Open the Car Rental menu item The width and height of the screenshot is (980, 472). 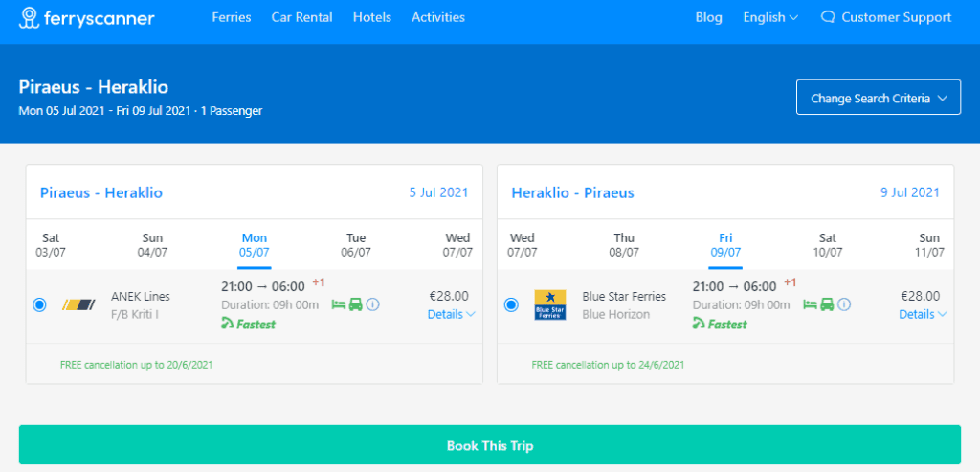click(x=301, y=17)
